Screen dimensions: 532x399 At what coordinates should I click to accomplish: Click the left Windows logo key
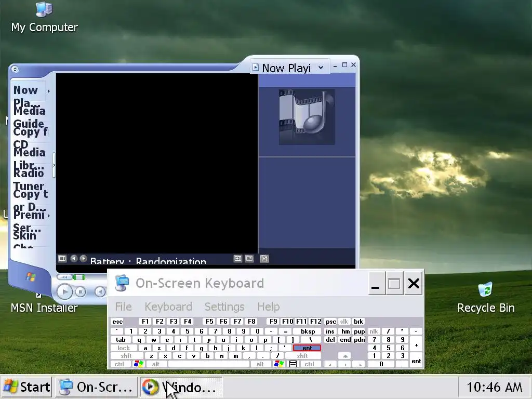point(138,364)
